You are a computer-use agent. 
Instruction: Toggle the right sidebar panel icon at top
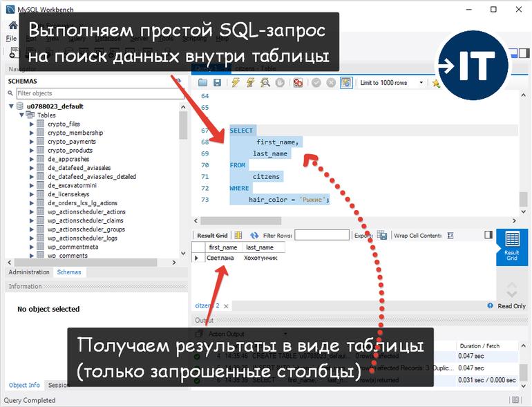[524, 53]
